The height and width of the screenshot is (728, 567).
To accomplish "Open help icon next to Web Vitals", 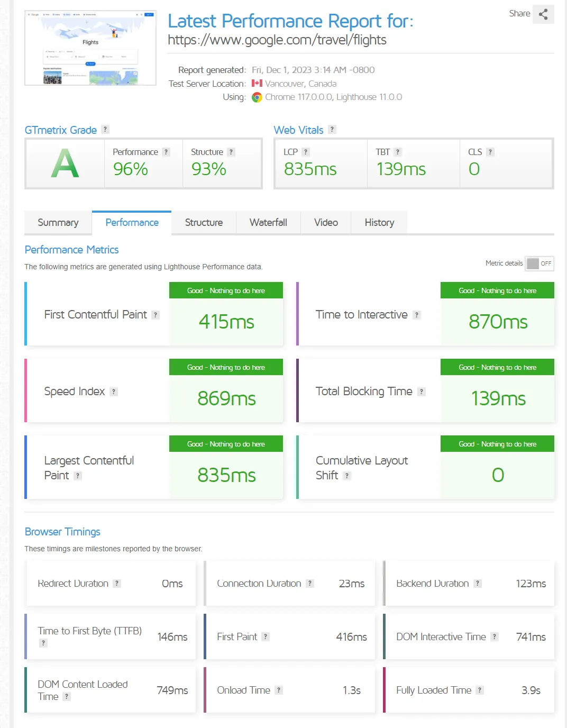I will [332, 129].
